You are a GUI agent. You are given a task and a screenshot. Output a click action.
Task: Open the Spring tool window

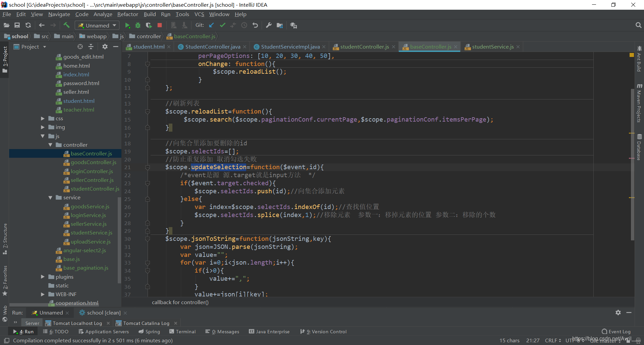pyautogui.click(x=149, y=332)
